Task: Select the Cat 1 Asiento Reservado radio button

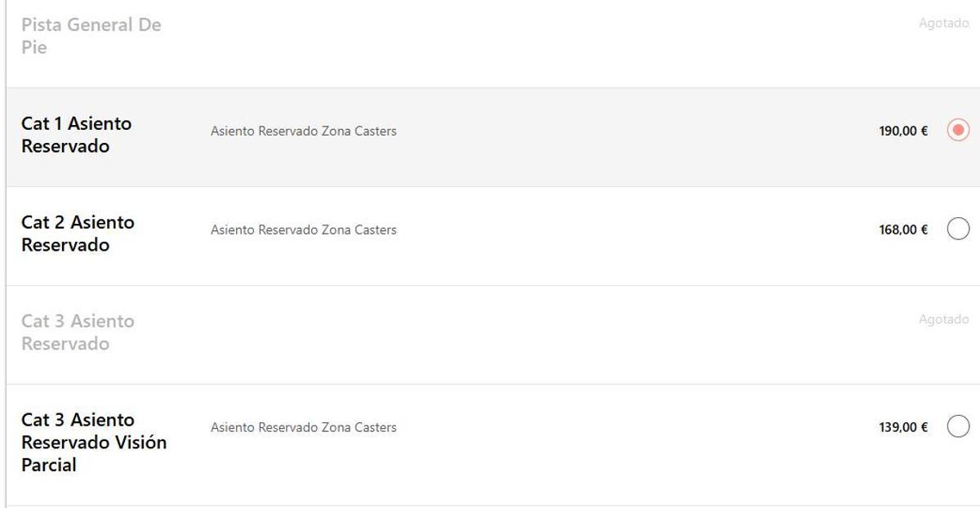Action: click(958, 130)
